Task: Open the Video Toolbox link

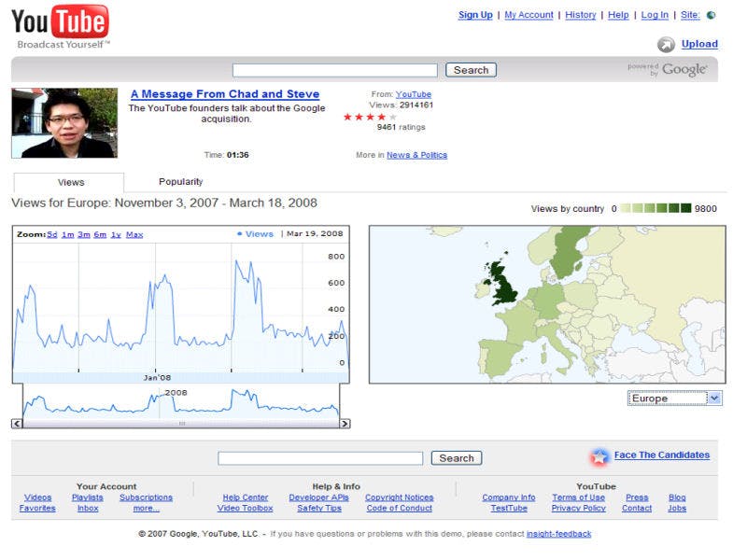Action: pos(246,508)
